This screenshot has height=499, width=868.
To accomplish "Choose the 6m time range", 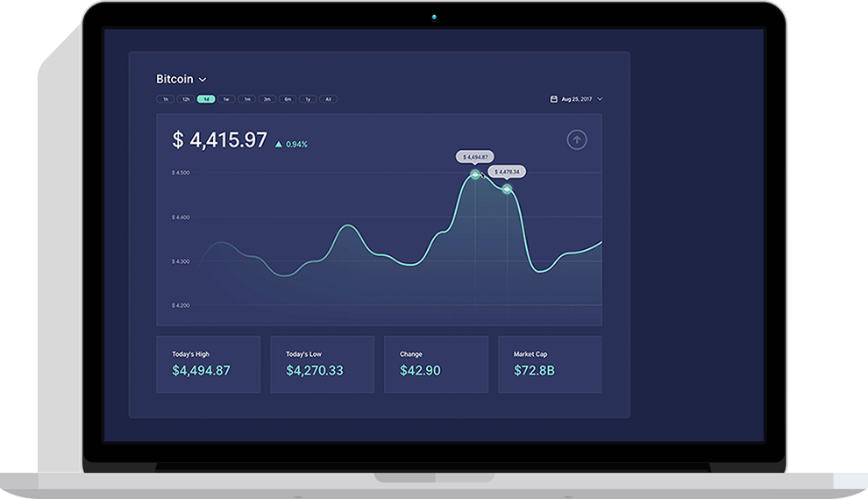I will tap(288, 99).
